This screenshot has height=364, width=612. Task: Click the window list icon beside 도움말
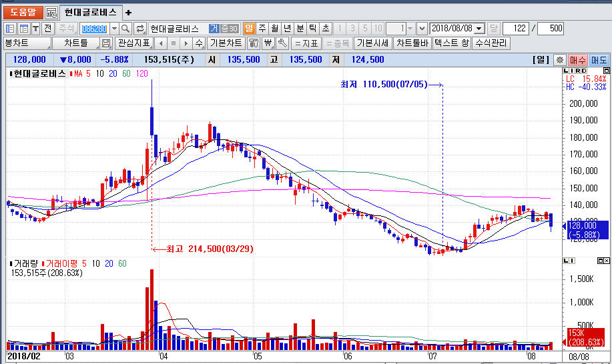pos(51,12)
